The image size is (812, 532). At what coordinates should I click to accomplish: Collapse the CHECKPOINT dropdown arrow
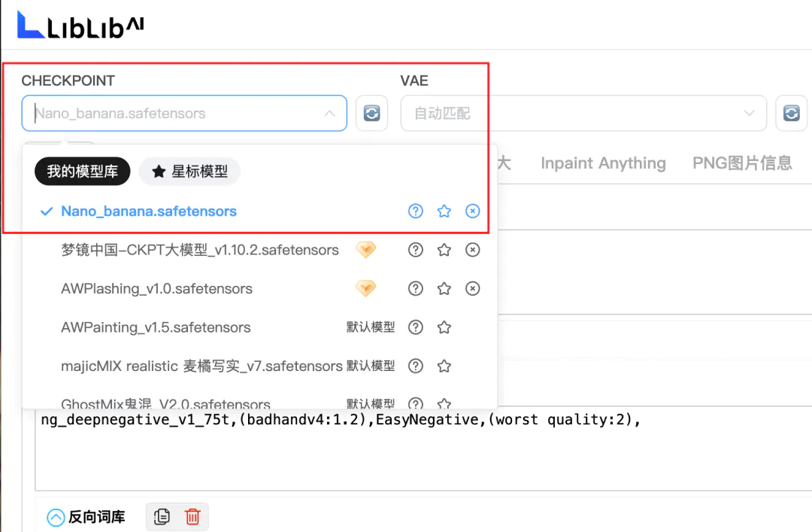tap(329, 113)
